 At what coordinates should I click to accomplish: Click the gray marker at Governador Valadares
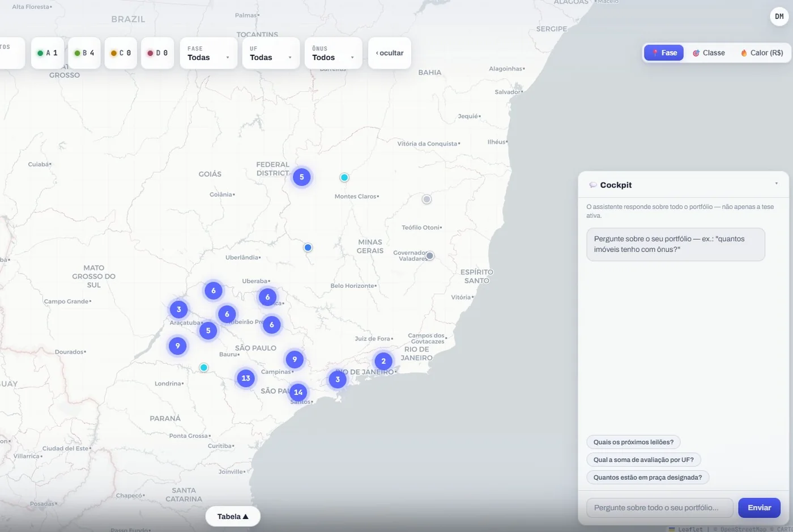[x=430, y=256]
